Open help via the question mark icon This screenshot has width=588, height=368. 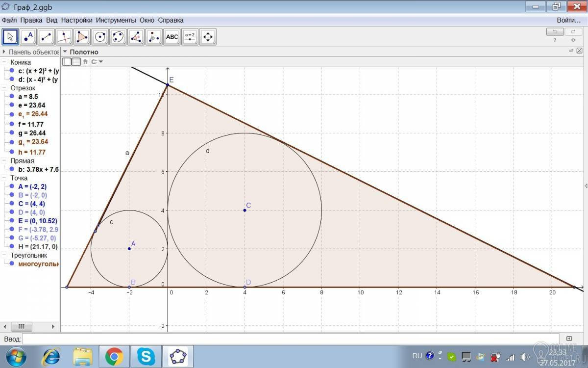(555, 40)
